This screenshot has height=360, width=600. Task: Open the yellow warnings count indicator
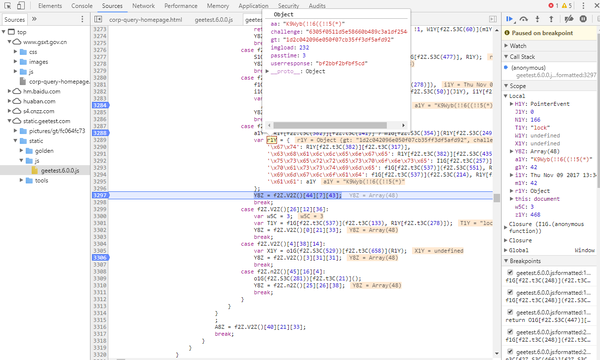click(567, 6)
